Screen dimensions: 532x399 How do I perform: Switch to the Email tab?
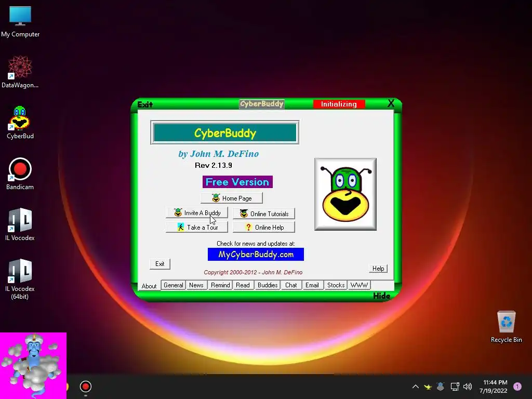[x=312, y=285]
